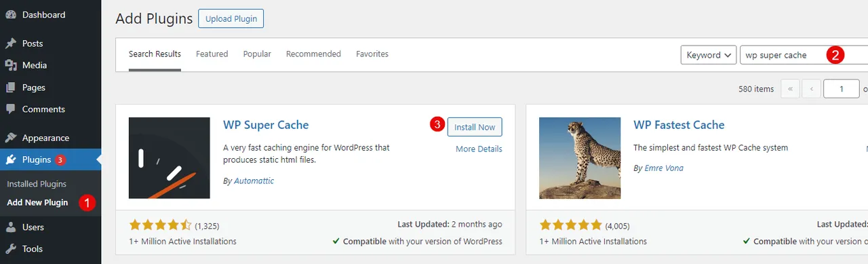The image size is (868, 264).
Task: Click the Appearance paintbrush icon
Action: pos(11,138)
